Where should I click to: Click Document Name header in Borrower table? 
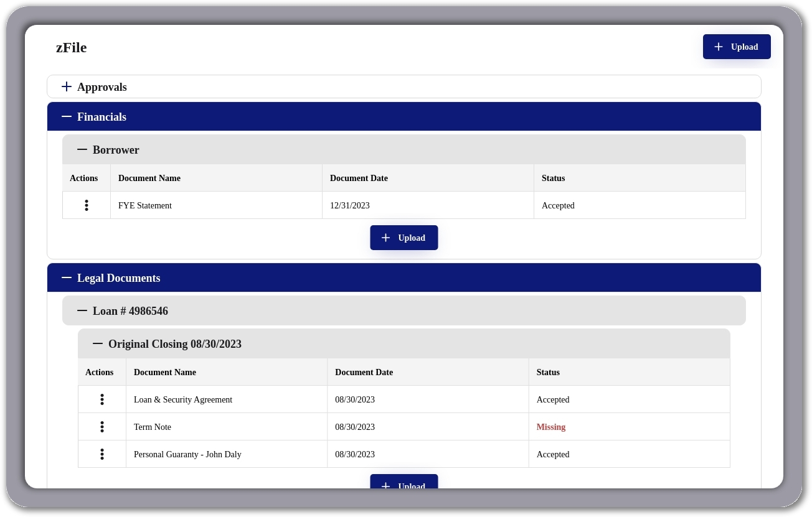tap(149, 178)
